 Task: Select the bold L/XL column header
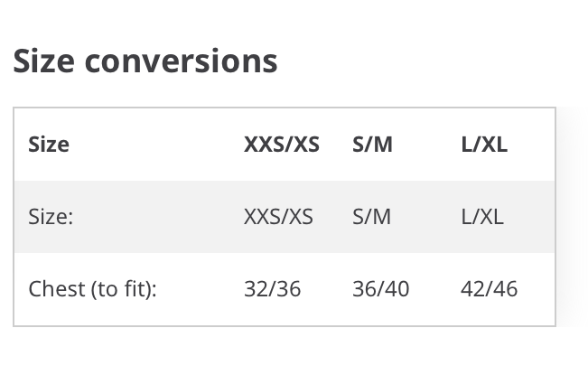point(483,145)
